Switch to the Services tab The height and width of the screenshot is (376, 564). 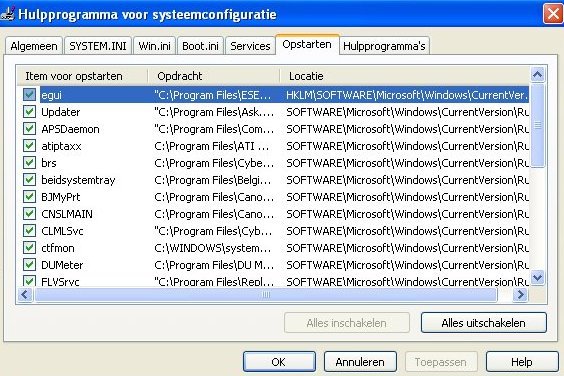250,46
